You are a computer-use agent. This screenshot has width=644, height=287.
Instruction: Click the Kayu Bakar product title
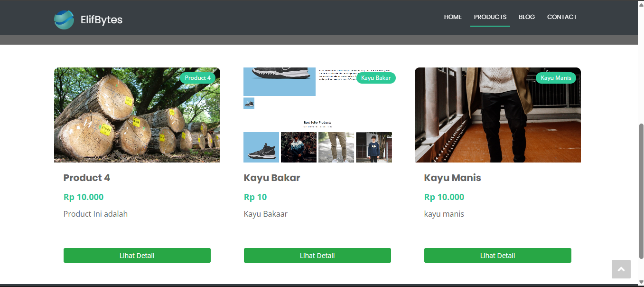click(272, 178)
